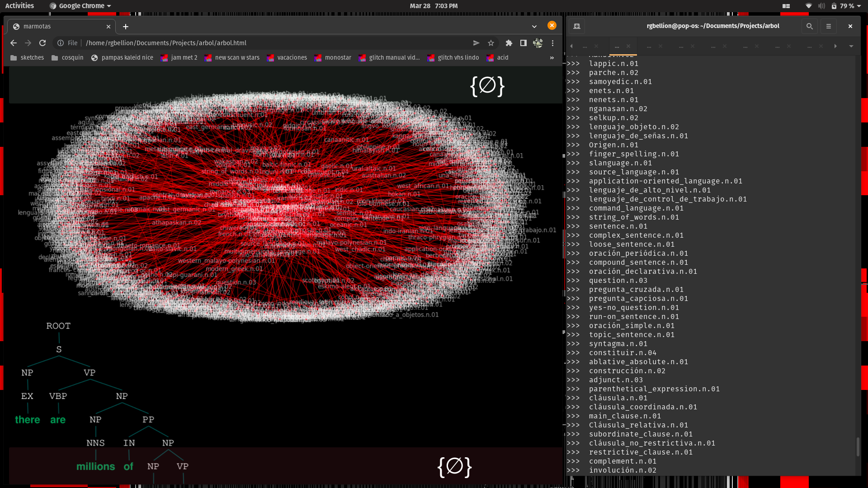Click the ROOT node in parse tree
Viewport: 868px width, 488px height.
pyautogui.click(x=58, y=325)
